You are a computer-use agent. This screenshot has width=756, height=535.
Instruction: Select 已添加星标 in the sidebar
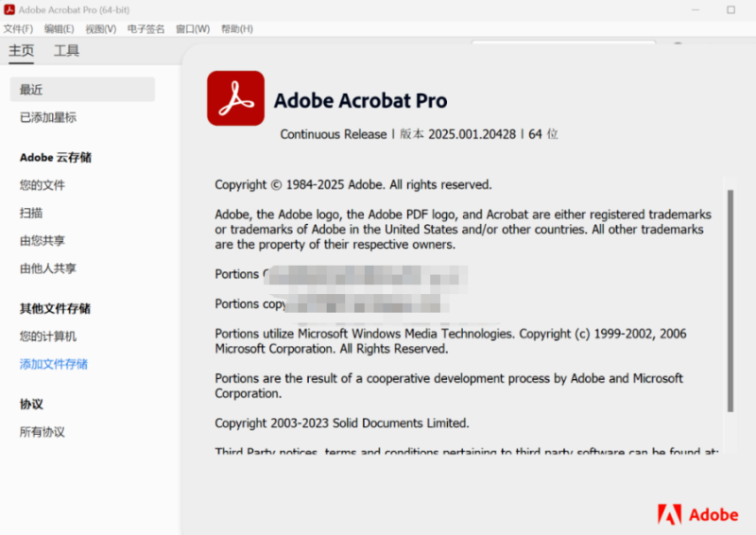(x=48, y=117)
